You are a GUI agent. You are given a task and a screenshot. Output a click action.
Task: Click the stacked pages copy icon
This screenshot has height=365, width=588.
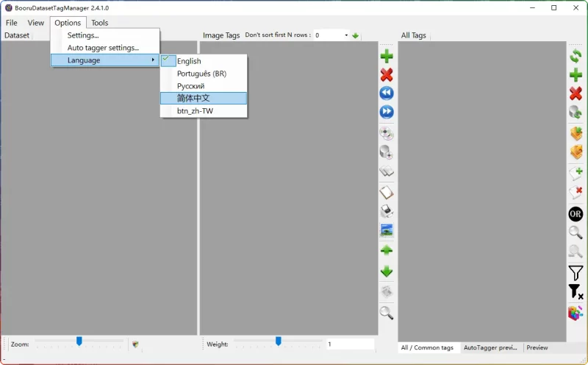[x=387, y=171]
